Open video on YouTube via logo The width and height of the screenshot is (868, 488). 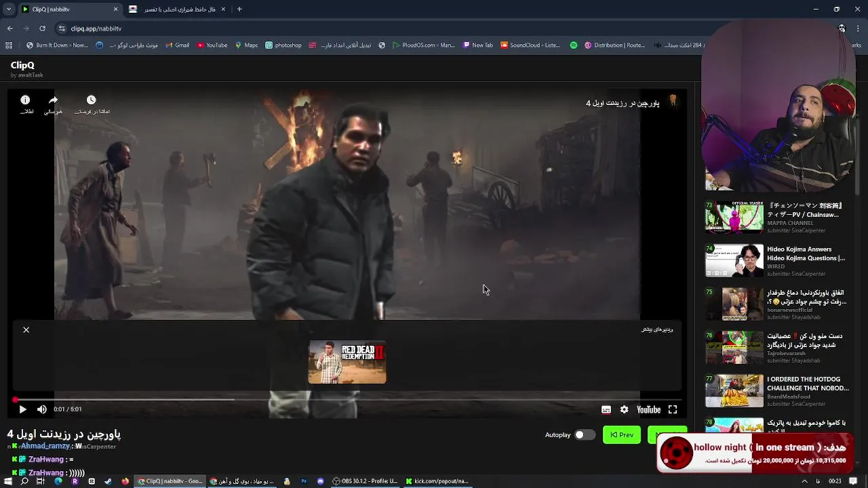click(648, 409)
